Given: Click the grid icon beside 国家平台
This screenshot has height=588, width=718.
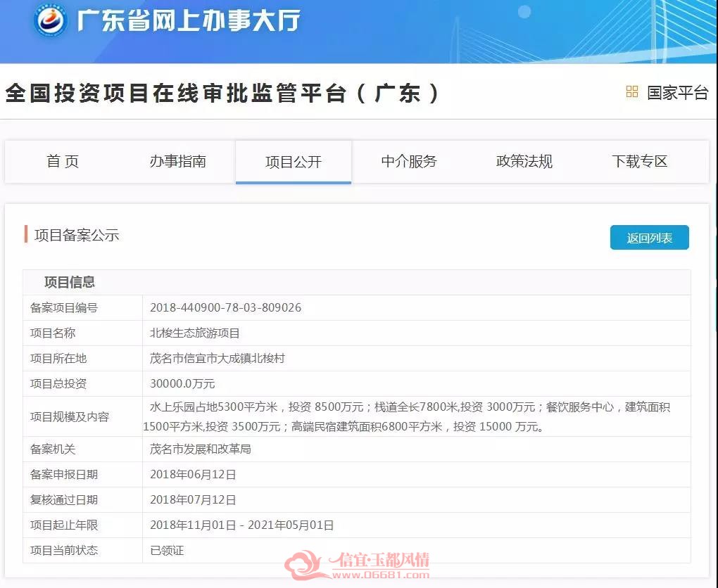Looking at the screenshot, I should coord(632,91).
